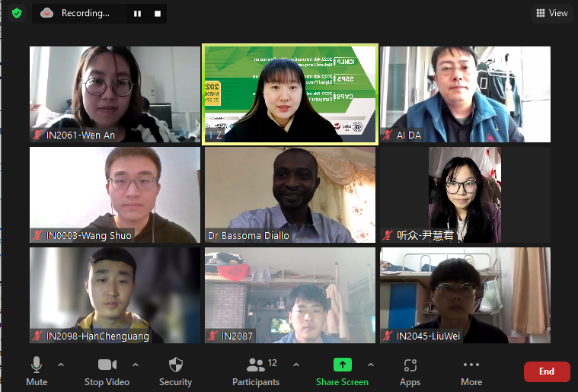
Task: Click the green encryption shield icon
Action: [17, 13]
